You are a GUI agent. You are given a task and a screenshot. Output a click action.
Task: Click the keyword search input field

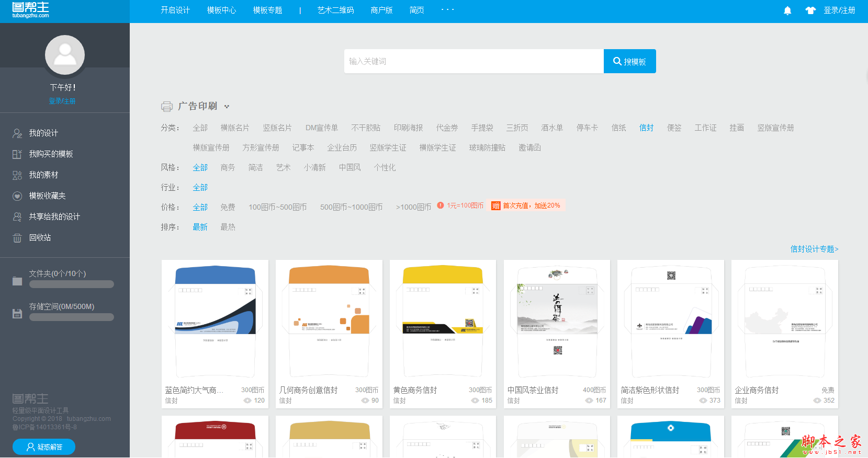pos(474,61)
